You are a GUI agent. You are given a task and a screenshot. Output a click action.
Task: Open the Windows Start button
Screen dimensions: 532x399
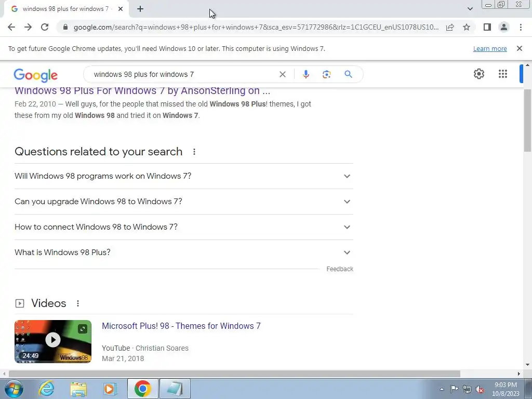(14, 389)
